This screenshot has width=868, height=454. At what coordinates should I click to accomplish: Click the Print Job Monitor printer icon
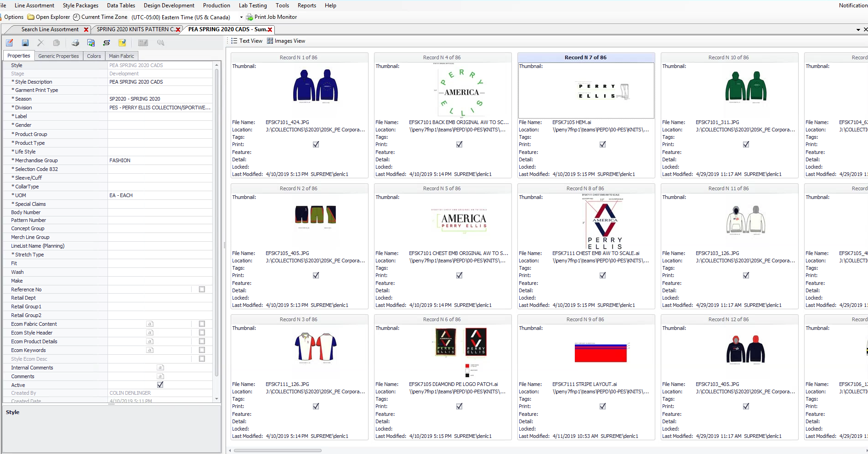(x=250, y=17)
